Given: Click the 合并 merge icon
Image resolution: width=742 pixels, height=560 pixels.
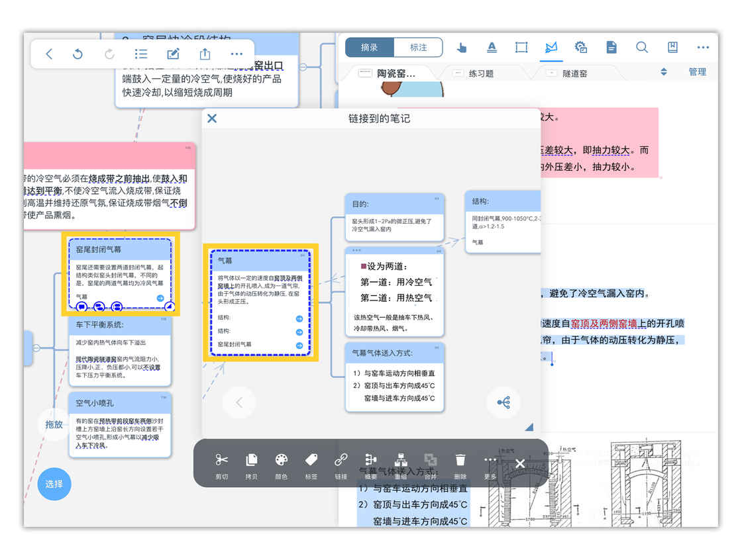Looking at the screenshot, I should [x=430, y=460].
